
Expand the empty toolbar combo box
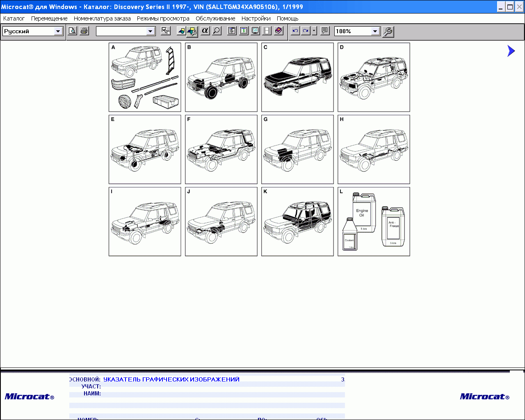tap(151, 31)
